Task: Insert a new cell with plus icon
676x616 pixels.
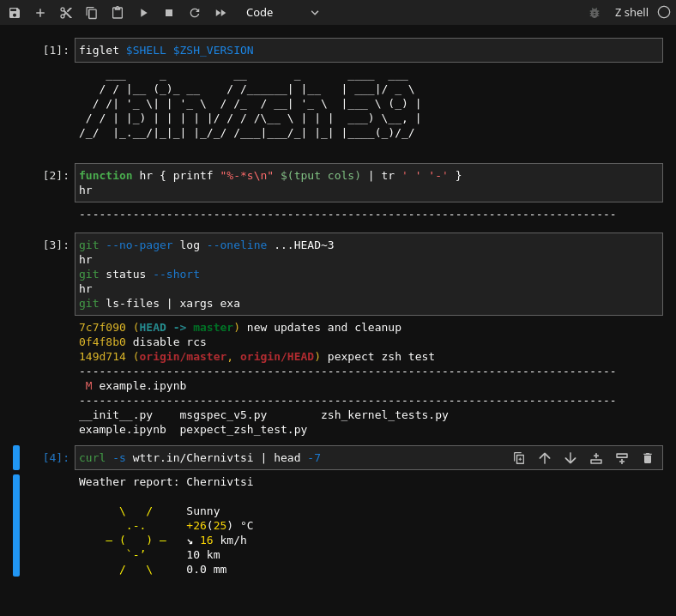Action: pyautogui.click(x=40, y=13)
